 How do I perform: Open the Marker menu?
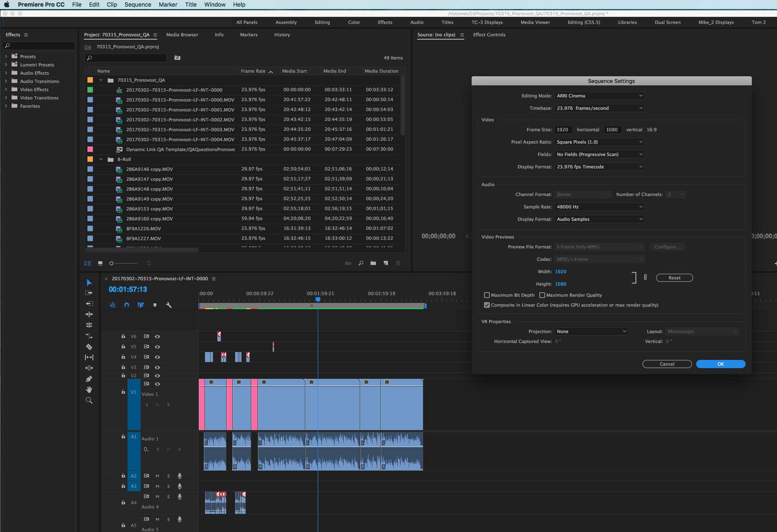click(x=168, y=5)
